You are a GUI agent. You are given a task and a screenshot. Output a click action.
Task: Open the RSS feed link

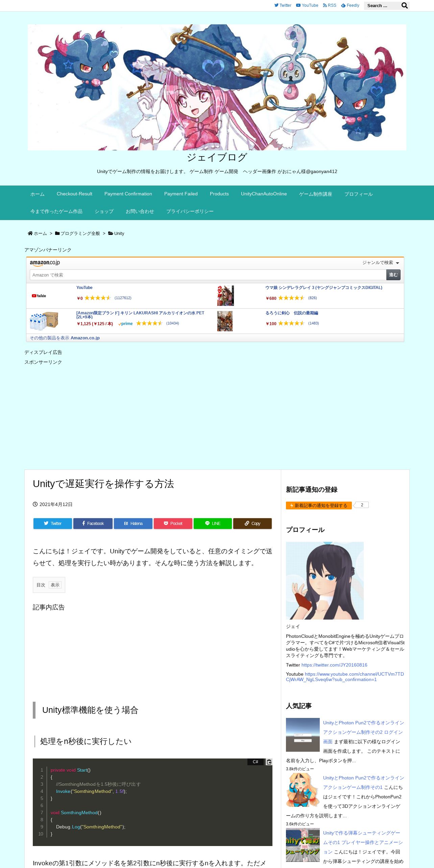(x=330, y=5)
